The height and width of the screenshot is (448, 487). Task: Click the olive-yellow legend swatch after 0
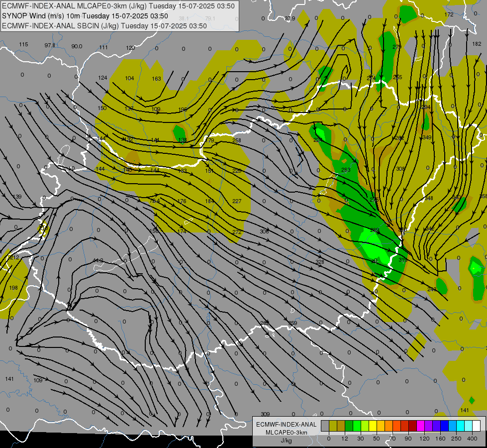coord(333,426)
